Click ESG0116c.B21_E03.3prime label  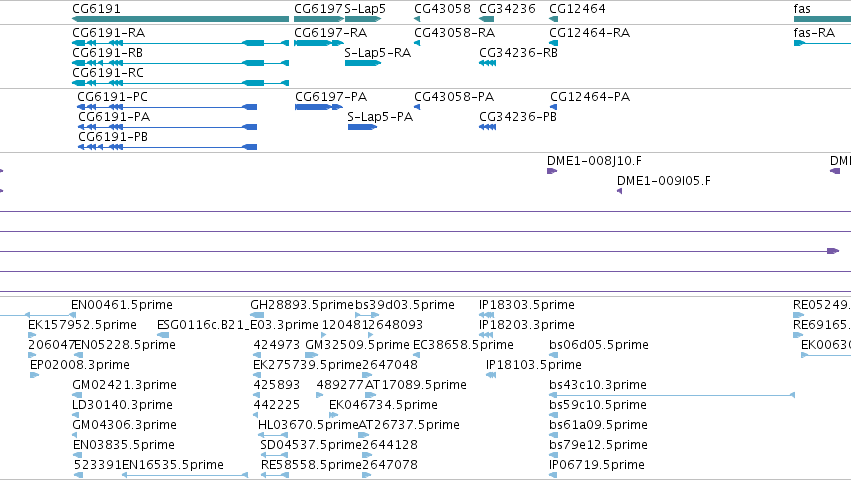tap(238, 325)
